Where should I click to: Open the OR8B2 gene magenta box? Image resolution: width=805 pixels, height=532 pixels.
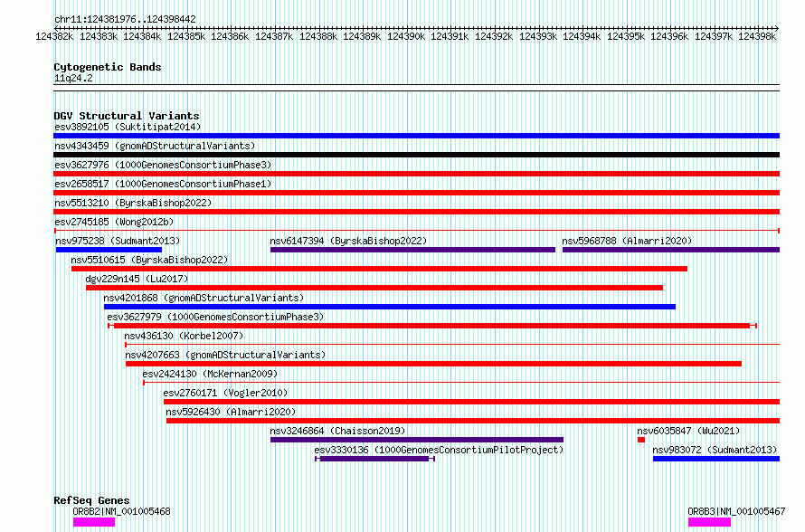(x=94, y=522)
